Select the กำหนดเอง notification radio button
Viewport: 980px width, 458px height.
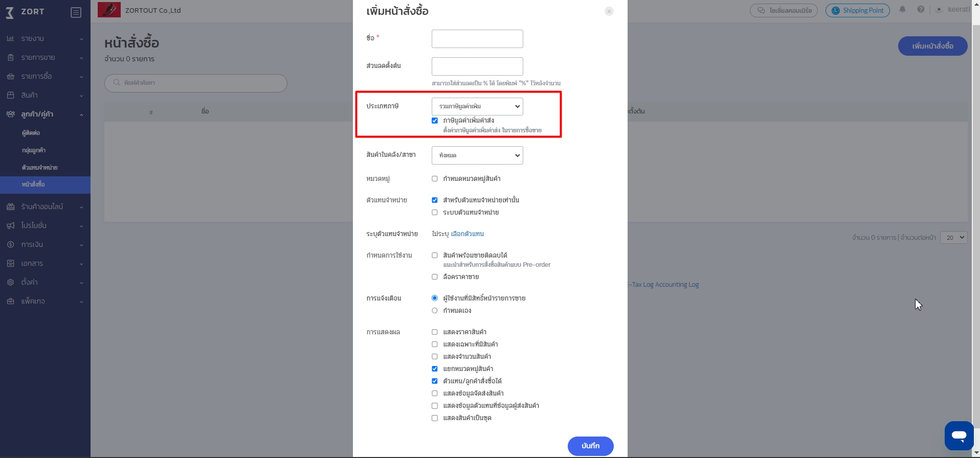435,311
